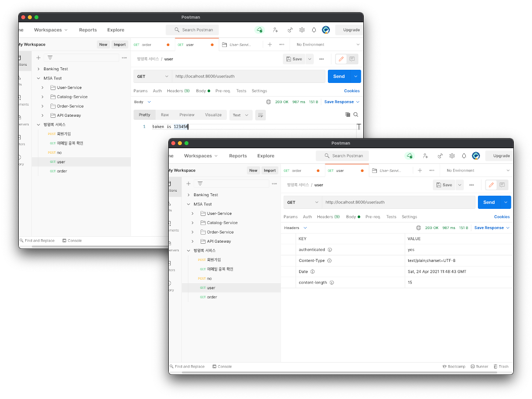
Task: Switch to Visualize tab in back window
Action: (213, 115)
